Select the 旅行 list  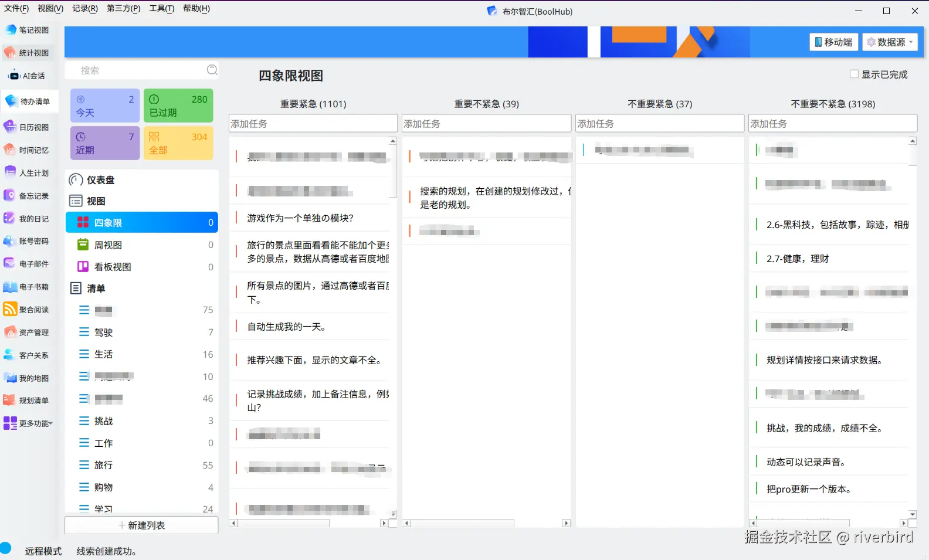pos(141,465)
